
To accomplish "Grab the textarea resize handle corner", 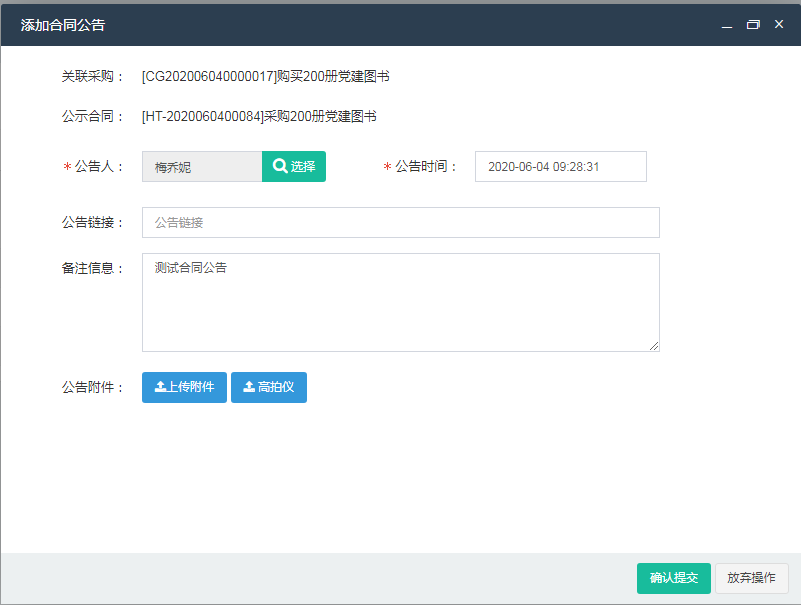I will pos(654,346).
